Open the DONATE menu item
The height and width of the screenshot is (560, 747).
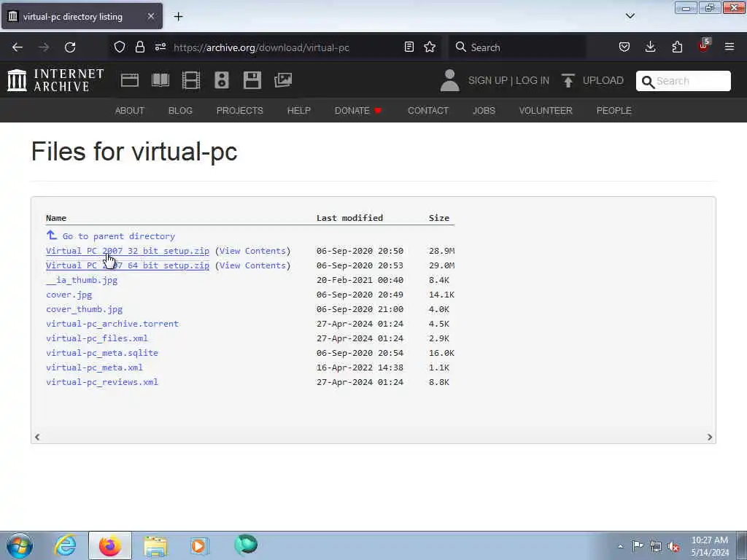[x=358, y=111]
